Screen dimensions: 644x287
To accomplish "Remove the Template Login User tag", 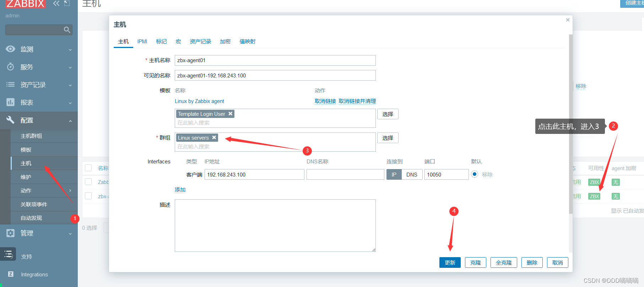I will point(231,114).
